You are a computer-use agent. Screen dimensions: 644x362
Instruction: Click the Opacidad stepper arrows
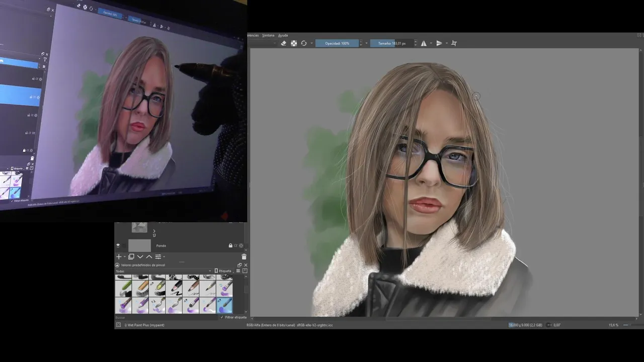[x=361, y=43]
